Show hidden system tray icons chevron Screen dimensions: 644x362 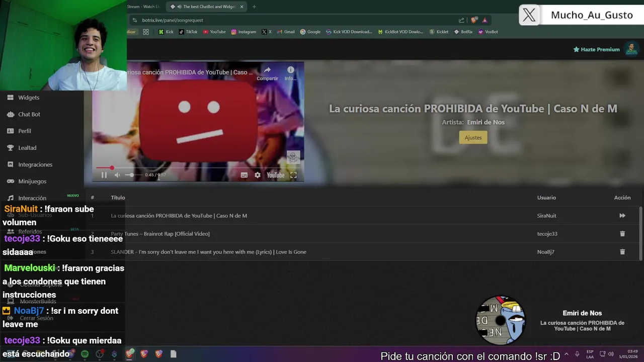click(567, 354)
